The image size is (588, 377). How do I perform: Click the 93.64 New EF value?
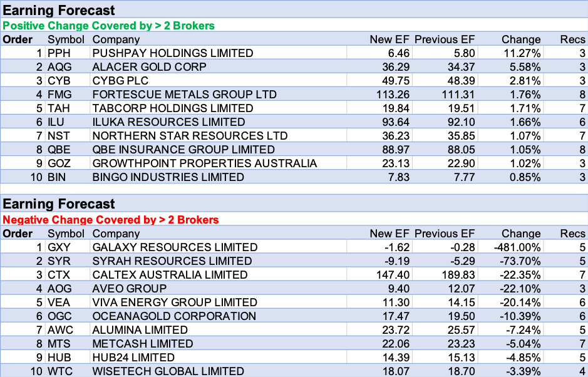point(393,122)
